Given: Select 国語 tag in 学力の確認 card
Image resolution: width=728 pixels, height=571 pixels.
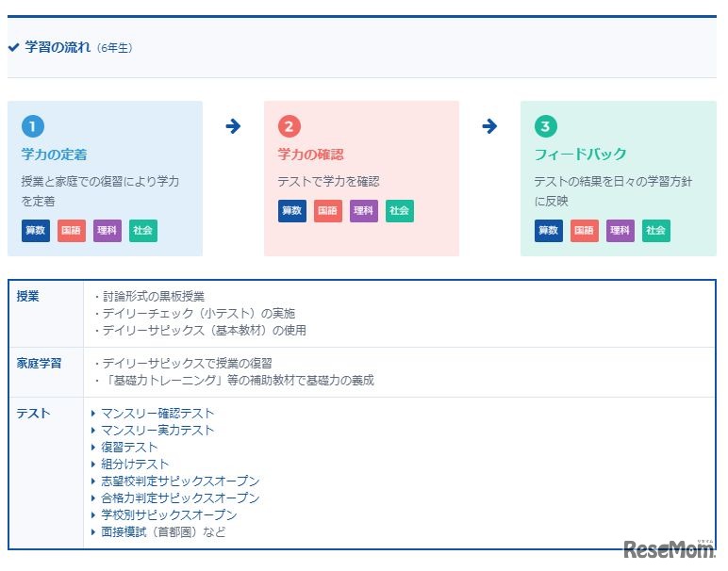Looking at the screenshot, I should pyautogui.click(x=328, y=211).
